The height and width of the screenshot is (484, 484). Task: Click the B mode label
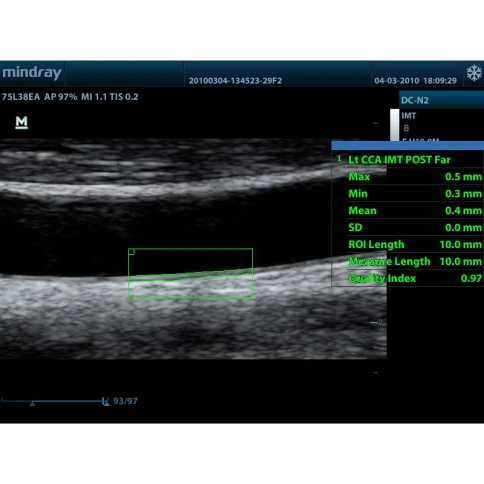[406, 128]
